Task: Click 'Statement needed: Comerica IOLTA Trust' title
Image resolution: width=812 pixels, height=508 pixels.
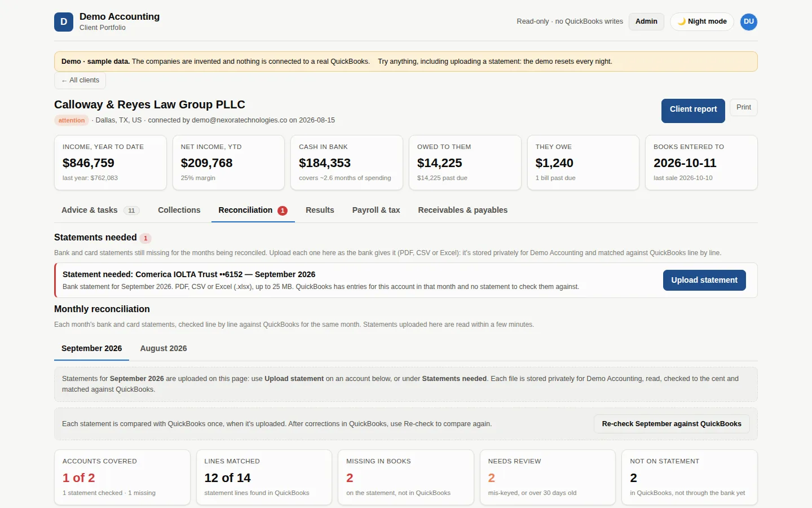Action: (189, 274)
